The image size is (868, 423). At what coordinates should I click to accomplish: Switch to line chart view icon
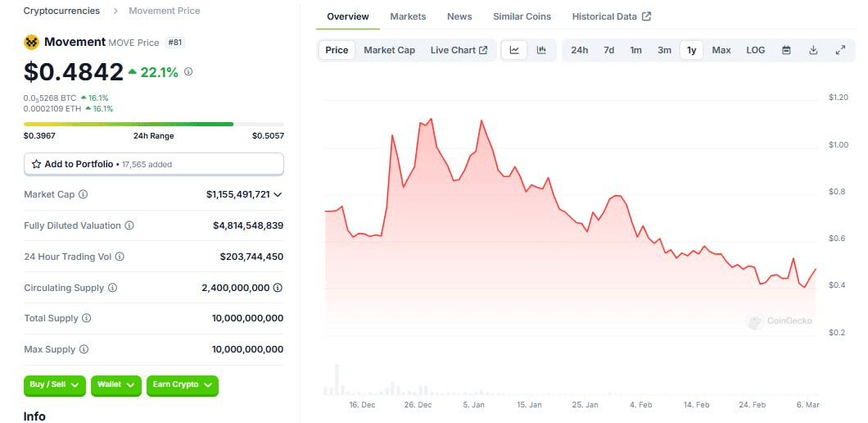(514, 50)
